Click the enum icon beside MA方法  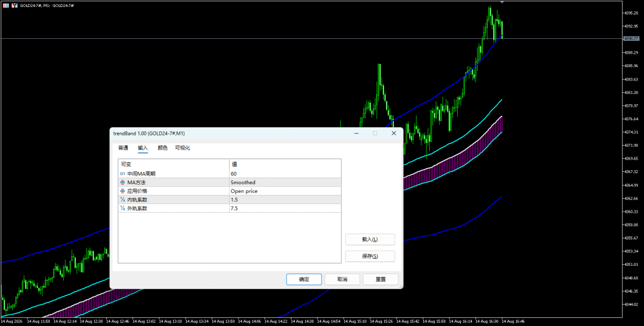coord(122,183)
